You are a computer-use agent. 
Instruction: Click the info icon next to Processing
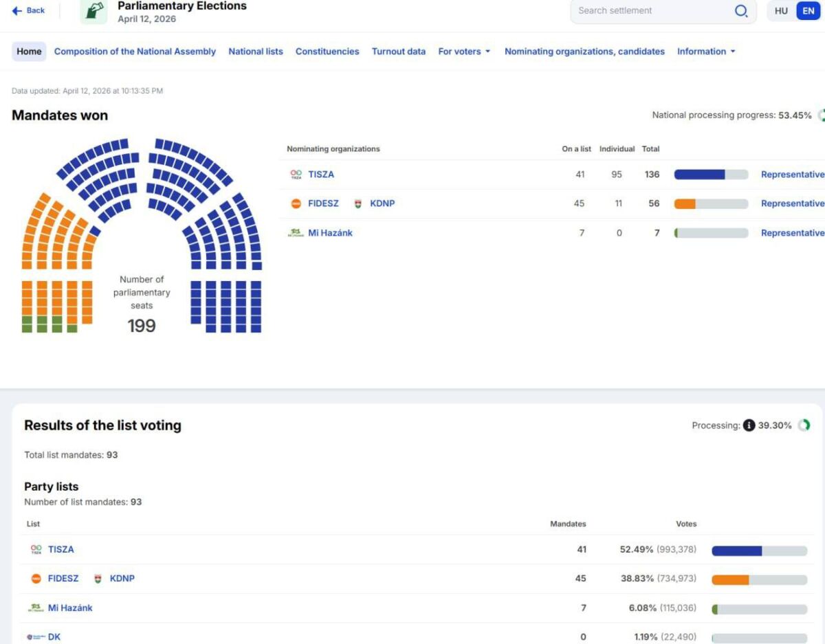[x=749, y=425]
